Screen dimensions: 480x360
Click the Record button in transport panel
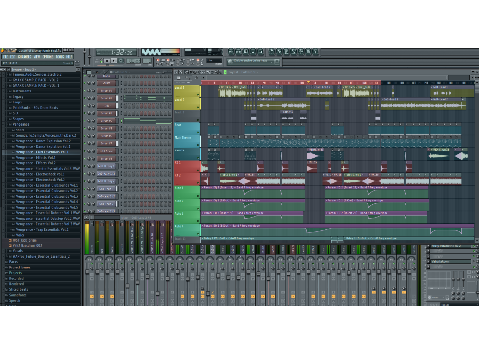pyautogui.click(x=121, y=61)
